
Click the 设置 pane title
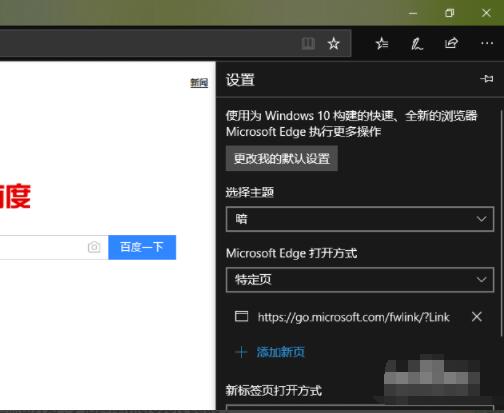pyautogui.click(x=240, y=80)
